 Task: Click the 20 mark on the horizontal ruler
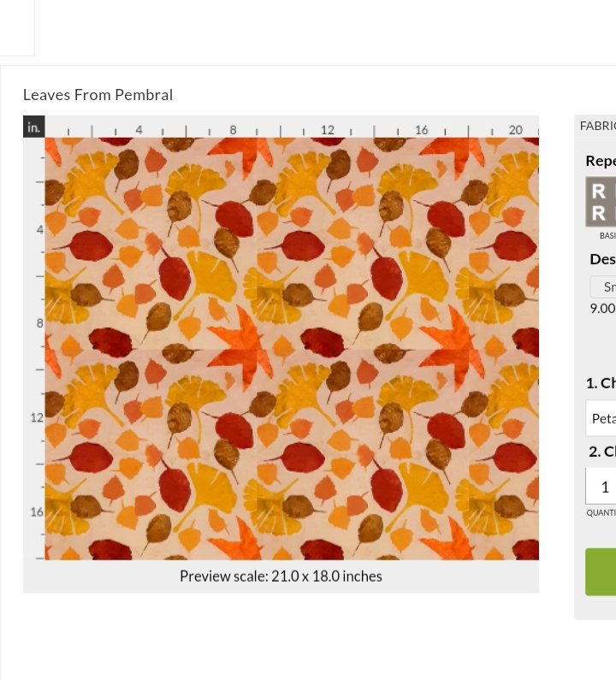tap(515, 130)
